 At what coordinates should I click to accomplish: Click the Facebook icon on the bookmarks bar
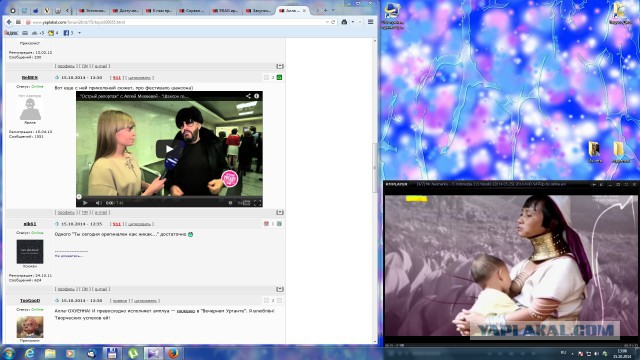[66, 33]
